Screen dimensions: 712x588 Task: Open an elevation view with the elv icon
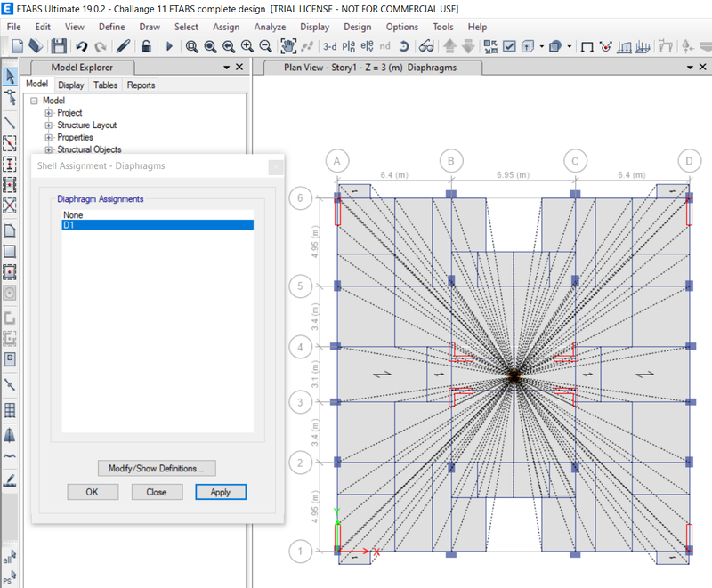[368, 45]
